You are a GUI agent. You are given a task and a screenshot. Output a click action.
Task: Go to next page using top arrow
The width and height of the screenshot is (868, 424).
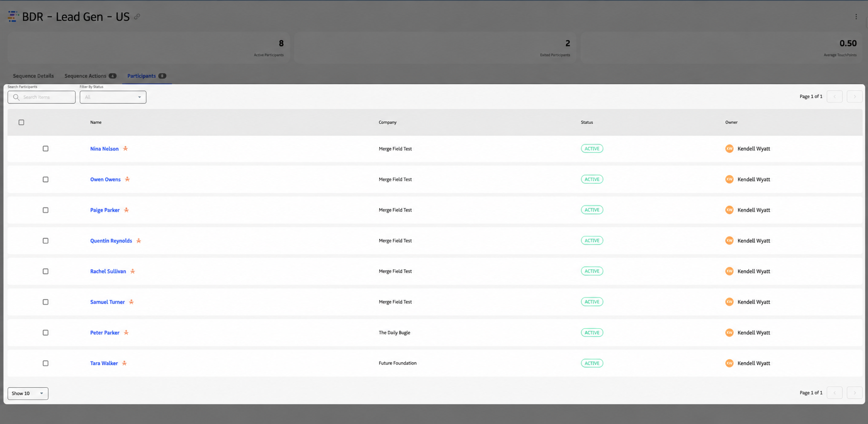pyautogui.click(x=854, y=97)
